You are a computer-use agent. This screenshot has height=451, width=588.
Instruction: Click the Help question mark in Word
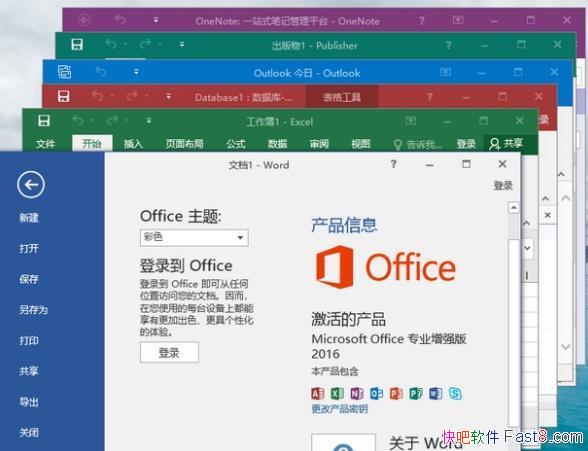(393, 164)
